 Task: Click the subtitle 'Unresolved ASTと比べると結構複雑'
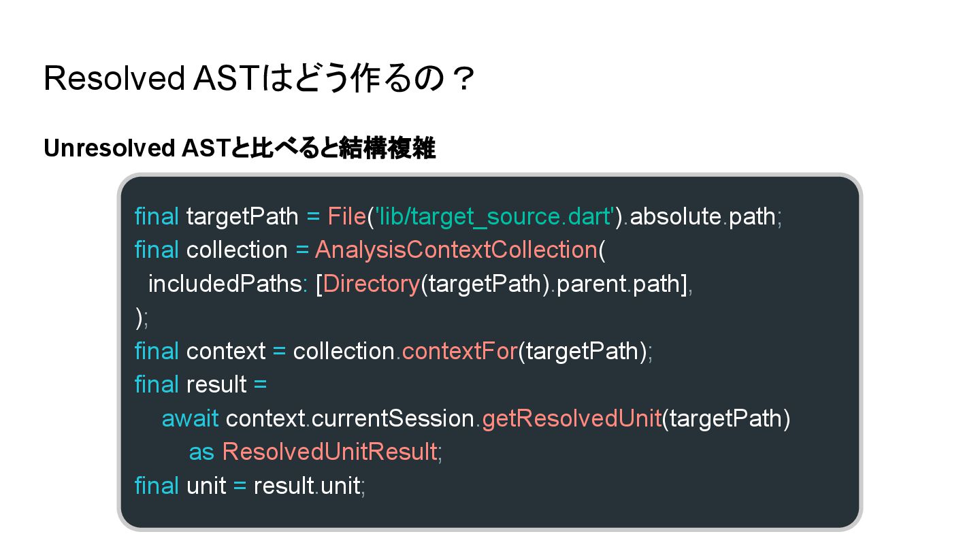[x=239, y=148]
